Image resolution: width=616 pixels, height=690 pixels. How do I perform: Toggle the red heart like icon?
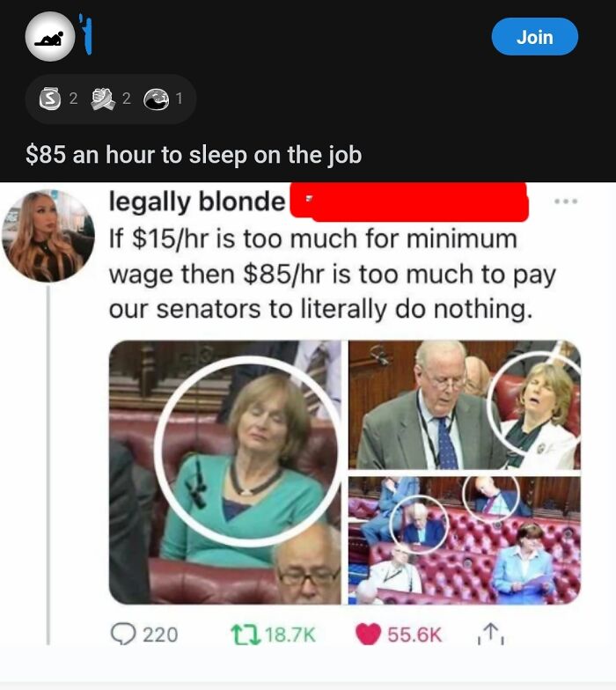[x=368, y=635]
